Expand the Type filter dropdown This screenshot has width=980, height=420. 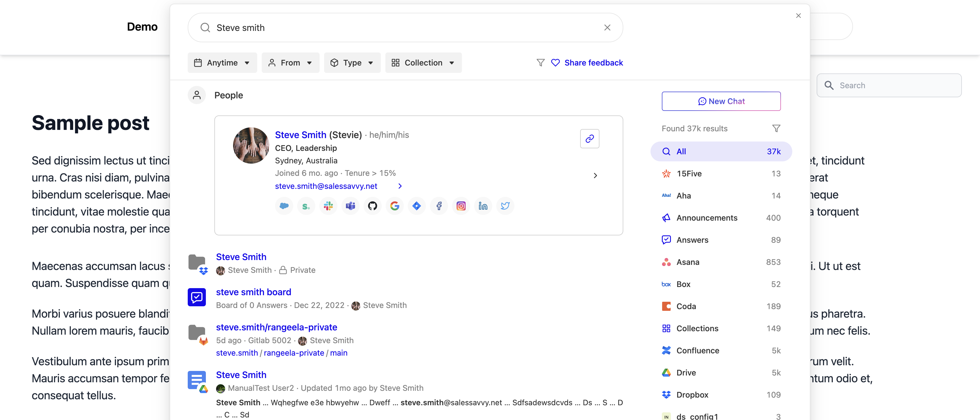tap(352, 62)
